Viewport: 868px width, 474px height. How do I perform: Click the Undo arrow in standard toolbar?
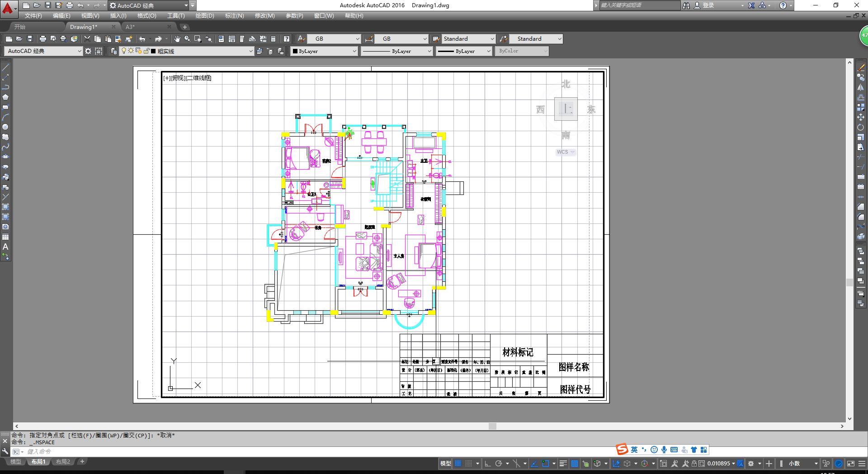tap(142, 39)
